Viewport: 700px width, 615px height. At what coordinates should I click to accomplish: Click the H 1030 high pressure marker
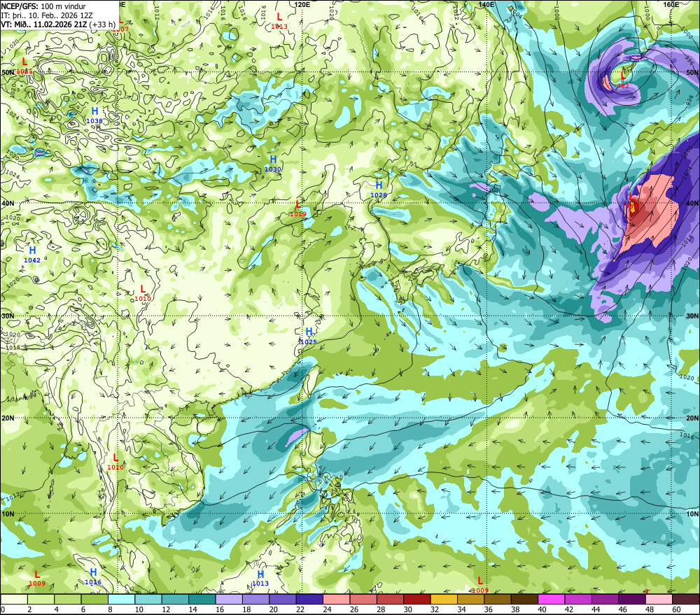pyautogui.click(x=273, y=163)
